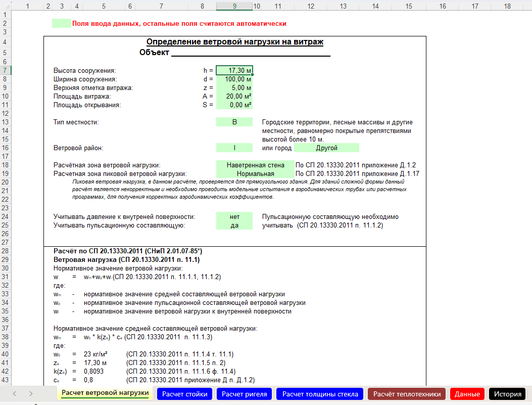Click the label Учитывать пульсационную составляющую:
This screenshot has width=532, height=405.
coord(119,225)
